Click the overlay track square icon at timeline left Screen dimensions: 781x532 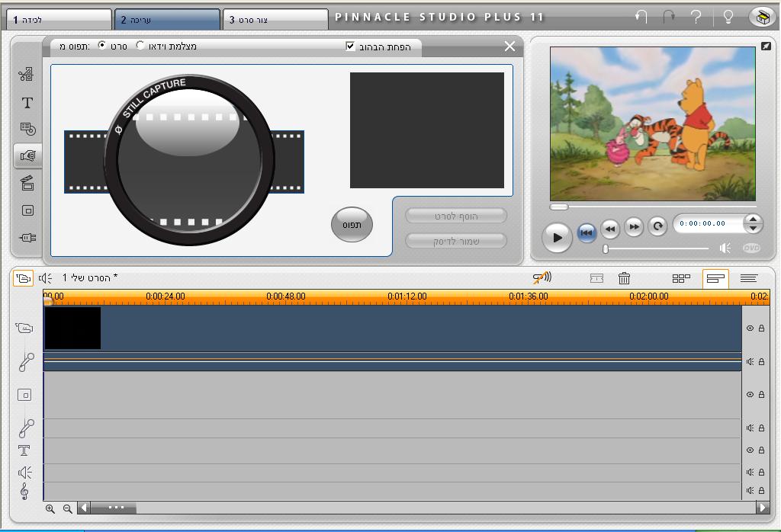pyautogui.click(x=24, y=395)
